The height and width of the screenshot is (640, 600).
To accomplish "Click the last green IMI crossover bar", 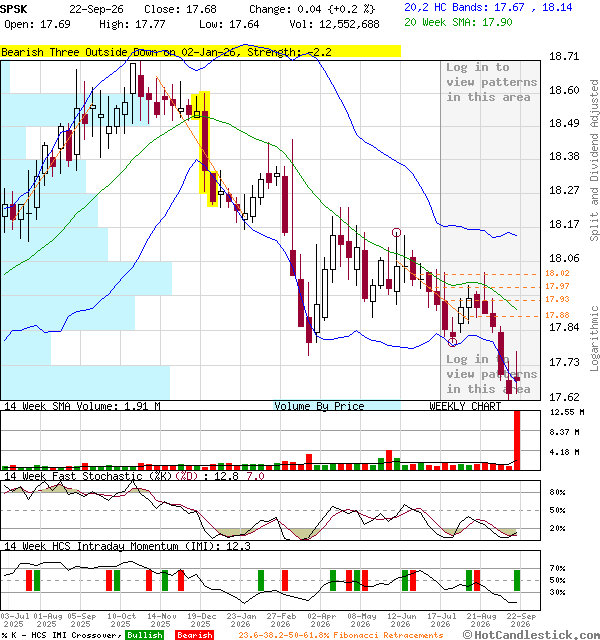I will pyautogui.click(x=517, y=580).
